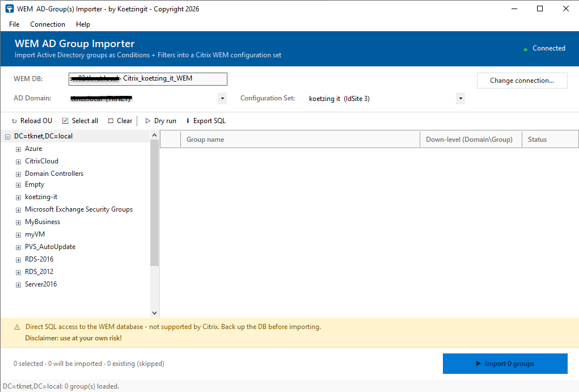Image resolution: width=579 pixels, height=392 pixels.
Task: Expand the RDS-2016 OU node
Action: coord(18,260)
